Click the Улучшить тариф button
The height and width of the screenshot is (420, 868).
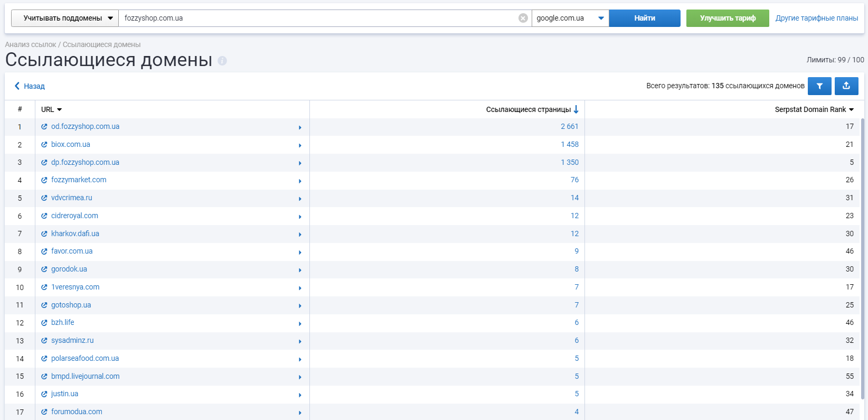point(727,18)
